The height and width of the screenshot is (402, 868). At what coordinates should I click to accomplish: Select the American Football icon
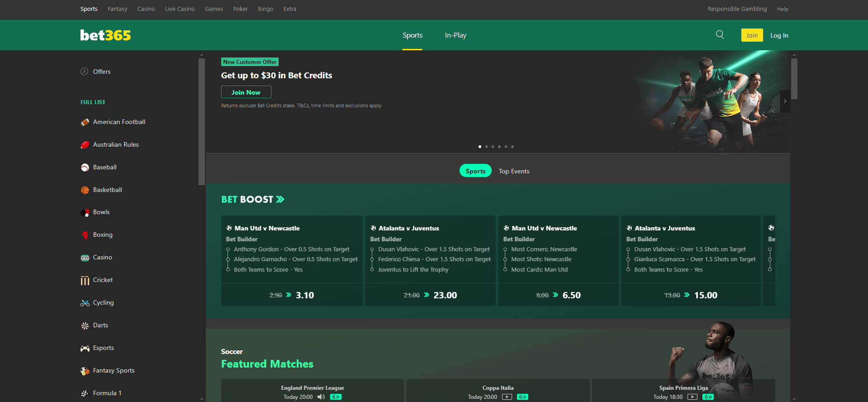point(85,122)
